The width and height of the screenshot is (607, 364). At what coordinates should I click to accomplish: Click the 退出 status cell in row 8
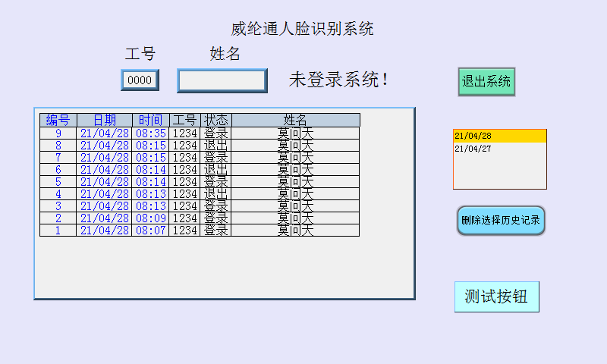216,146
